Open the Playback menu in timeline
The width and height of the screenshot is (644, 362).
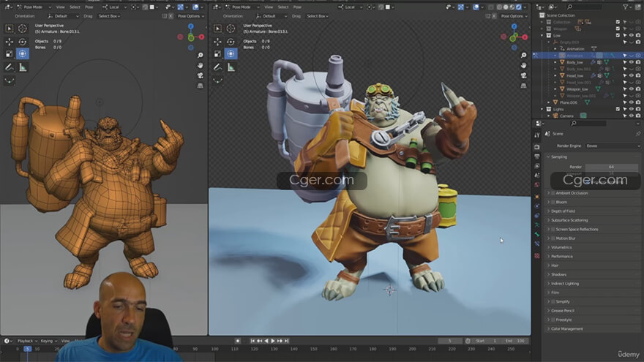pos(27,341)
